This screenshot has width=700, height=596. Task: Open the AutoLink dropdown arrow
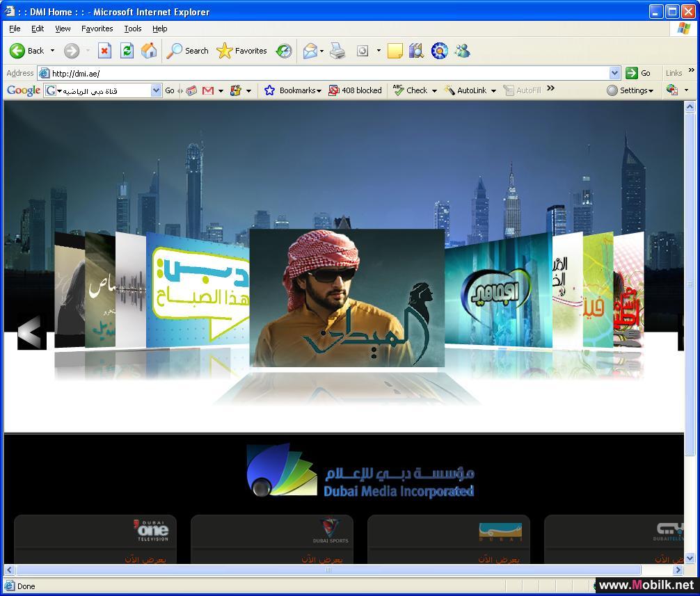tap(493, 91)
